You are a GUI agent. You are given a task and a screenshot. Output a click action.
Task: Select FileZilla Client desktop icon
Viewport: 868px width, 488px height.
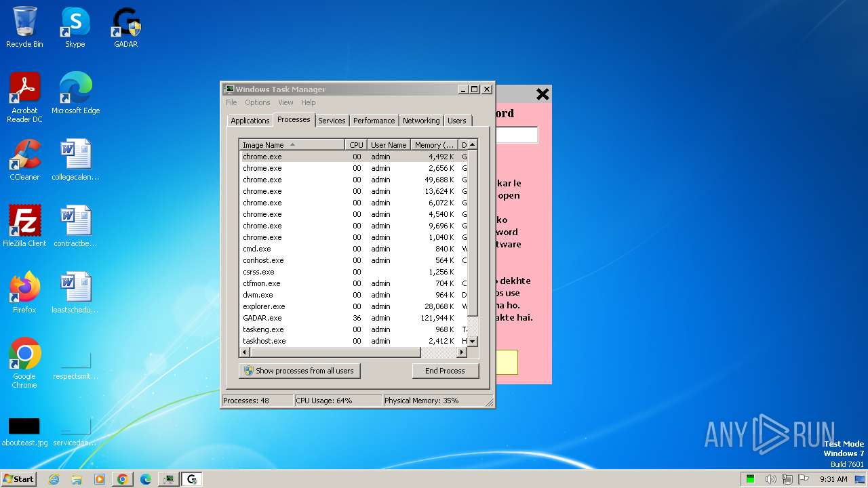(x=24, y=226)
